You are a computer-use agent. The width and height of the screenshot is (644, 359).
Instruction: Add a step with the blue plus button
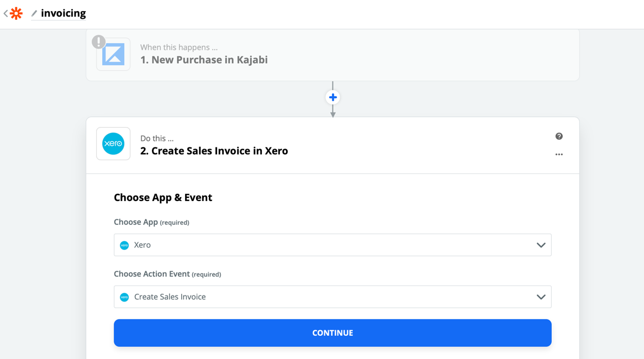[332, 97]
